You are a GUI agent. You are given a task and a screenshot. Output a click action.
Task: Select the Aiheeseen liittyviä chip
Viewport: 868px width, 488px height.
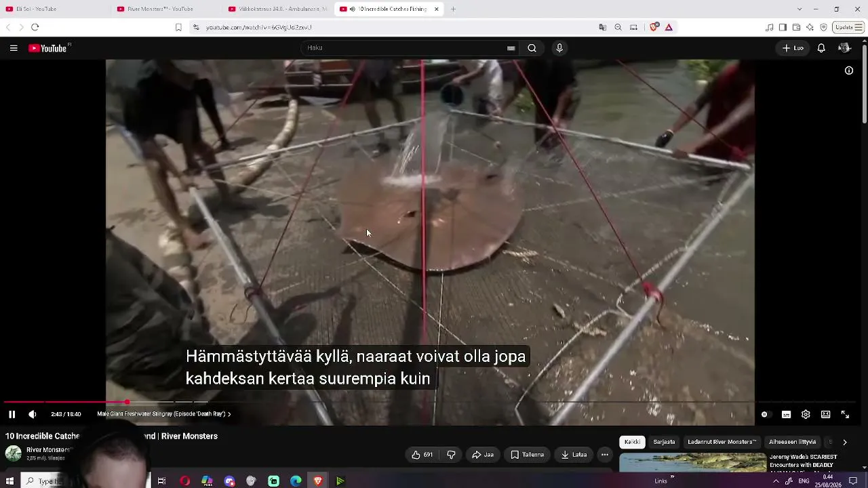[x=792, y=442]
